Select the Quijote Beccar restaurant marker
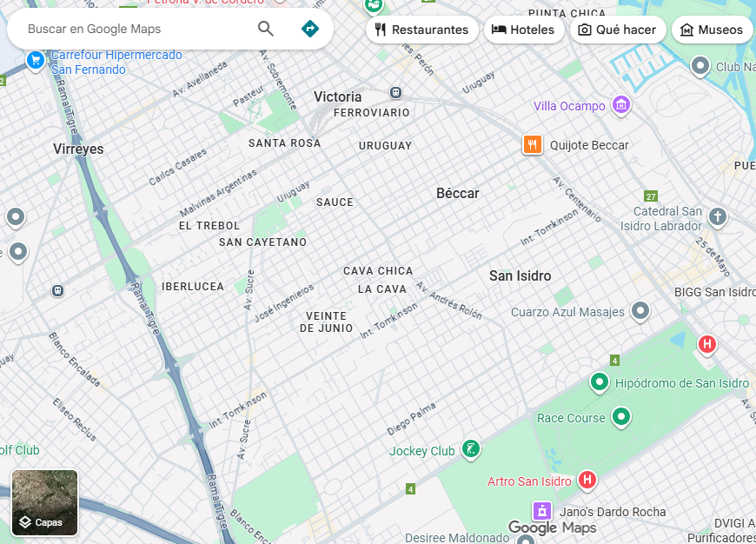The height and width of the screenshot is (544, 756). (533, 144)
